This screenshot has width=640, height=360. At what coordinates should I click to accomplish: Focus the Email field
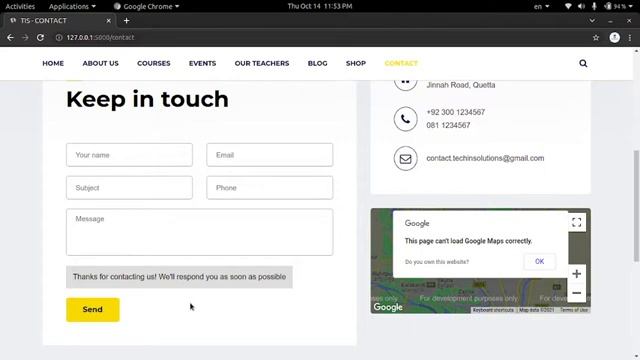point(270,155)
